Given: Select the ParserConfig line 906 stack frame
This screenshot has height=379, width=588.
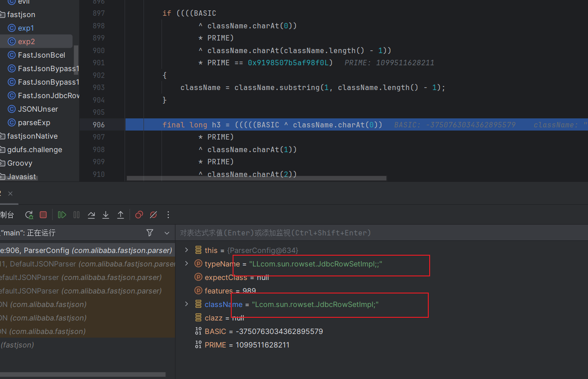Looking at the screenshot, I should (x=87, y=250).
